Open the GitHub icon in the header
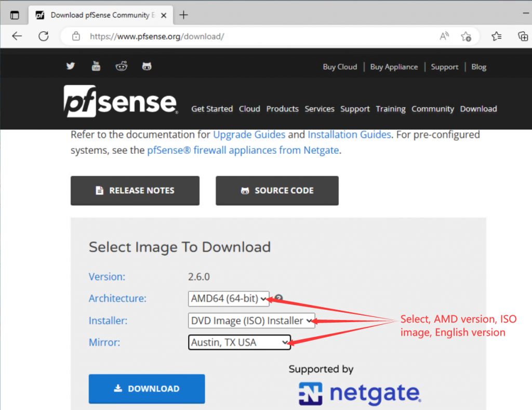Image resolution: width=532 pixels, height=410 pixels. 147,66
